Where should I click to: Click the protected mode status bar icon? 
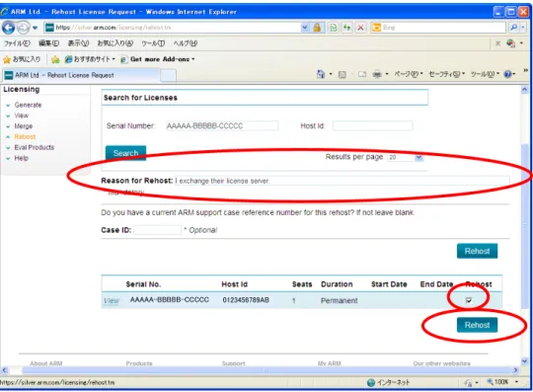coord(469,383)
